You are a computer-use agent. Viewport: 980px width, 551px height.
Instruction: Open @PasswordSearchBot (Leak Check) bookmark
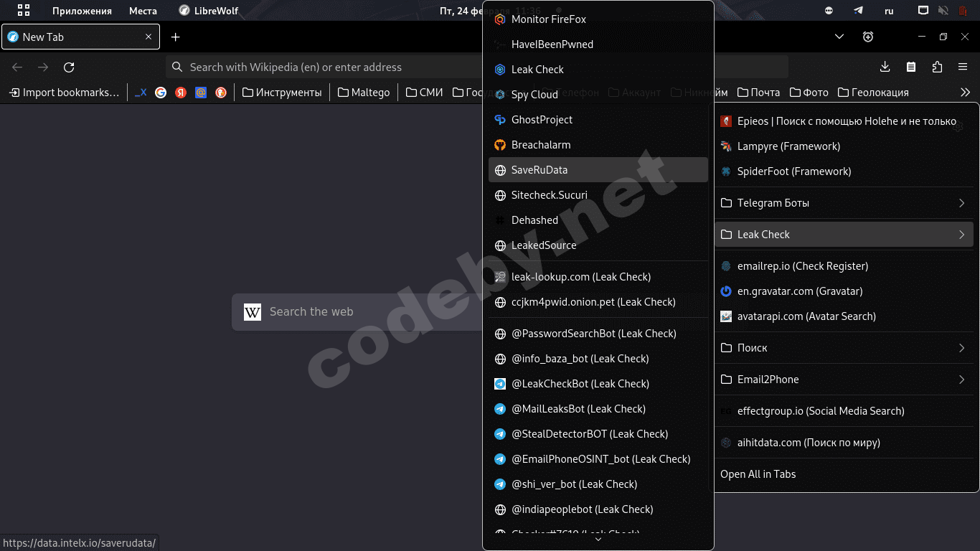(x=598, y=334)
